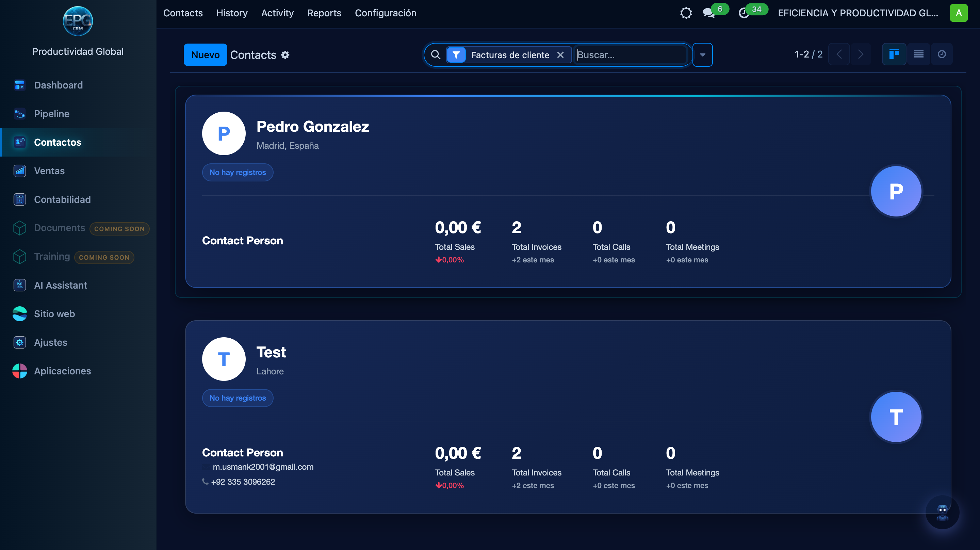Open Sitio web from sidebar icon
Screen dimensions: 980x550
[x=19, y=314]
